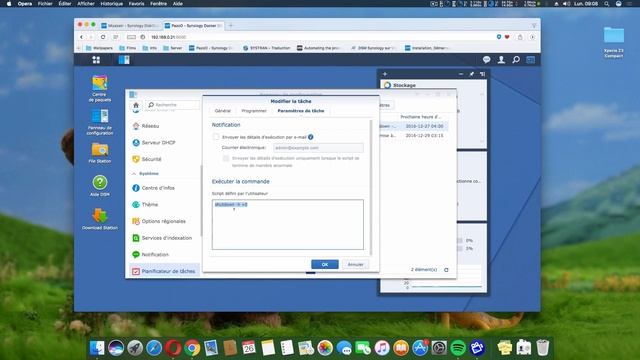Click the Opera address bar
Image resolution: width=640 pixels, height=360 pixels.
click(x=318, y=37)
